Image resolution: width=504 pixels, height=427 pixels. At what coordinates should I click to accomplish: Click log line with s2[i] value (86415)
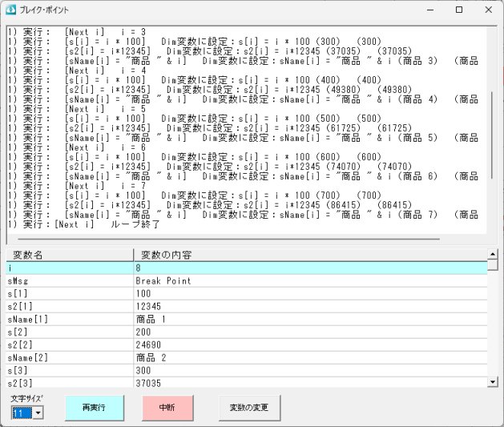(x=210, y=205)
